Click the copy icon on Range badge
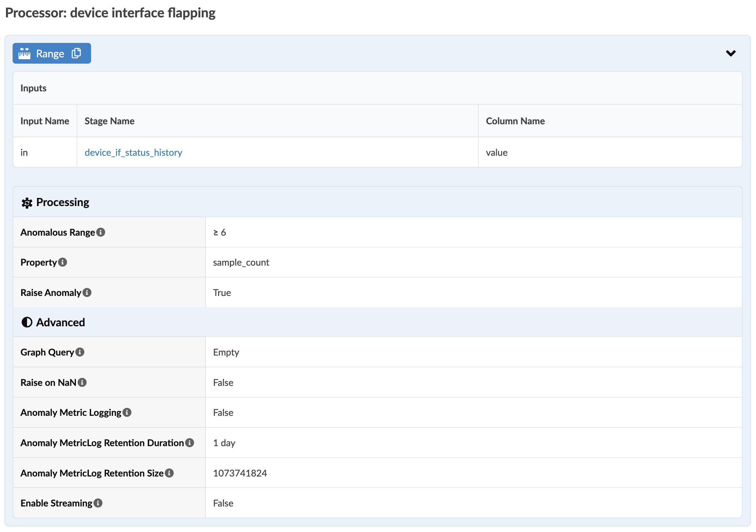This screenshot has height=532, width=756. (x=76, y=53)
